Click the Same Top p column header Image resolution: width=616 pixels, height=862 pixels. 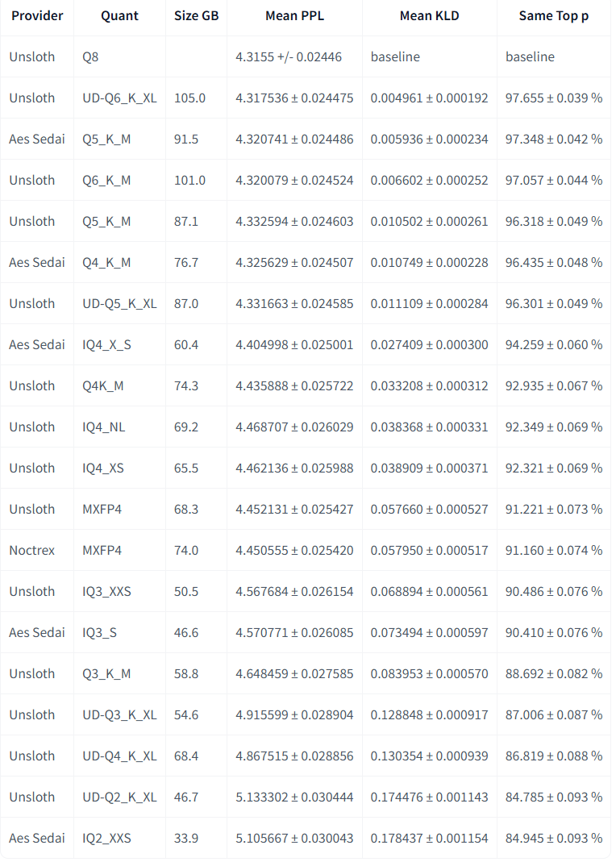(x=553, y=16)
